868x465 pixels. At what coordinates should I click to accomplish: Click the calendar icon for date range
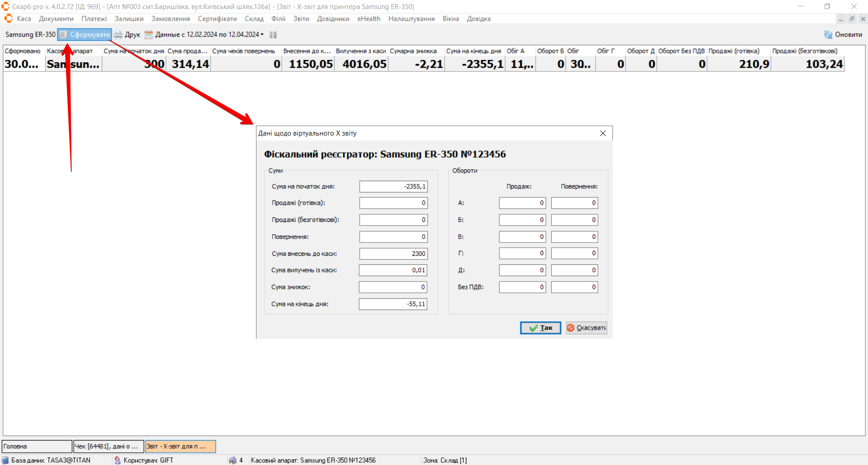[x=149, y=35]
